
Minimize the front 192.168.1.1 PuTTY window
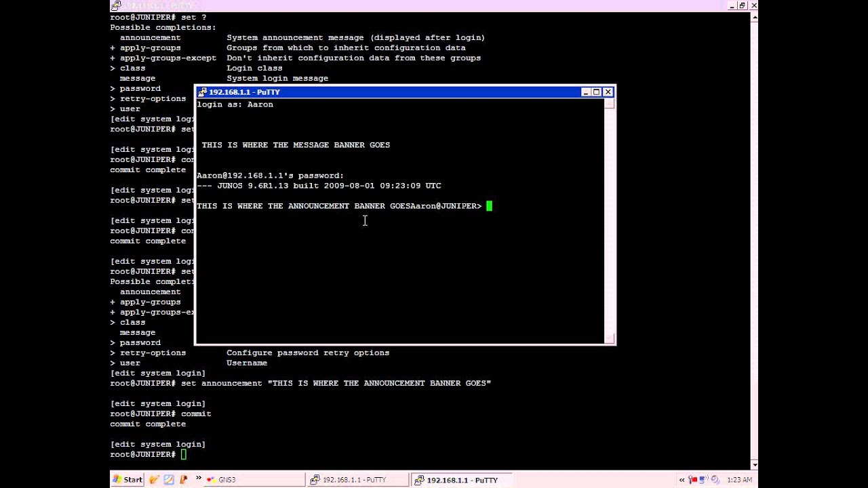(x=585, y=92)
